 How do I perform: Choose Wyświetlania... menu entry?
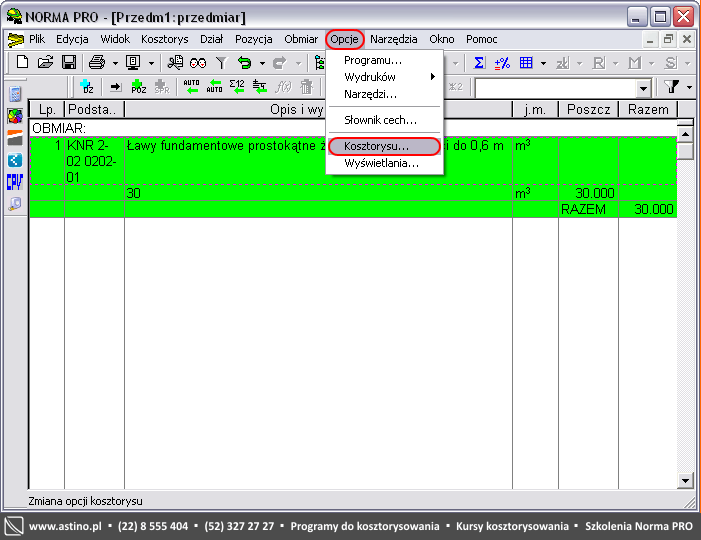(x=384, y=163)
